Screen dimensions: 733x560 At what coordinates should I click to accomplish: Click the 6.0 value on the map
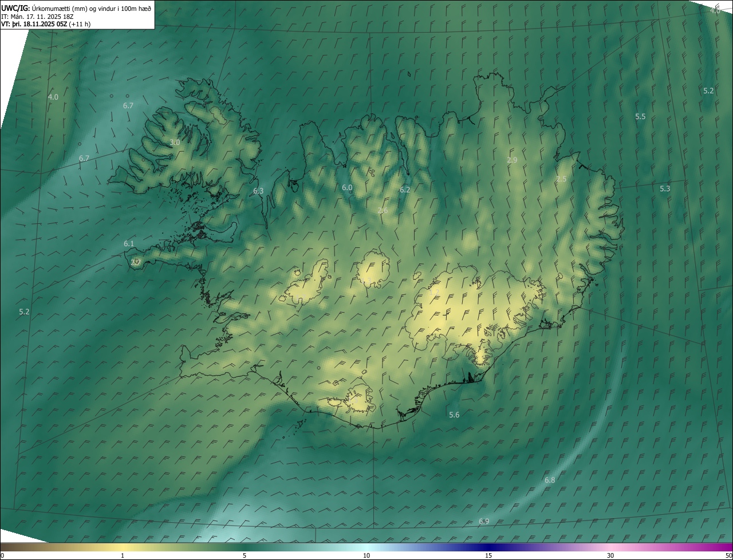tap(347, 188)
